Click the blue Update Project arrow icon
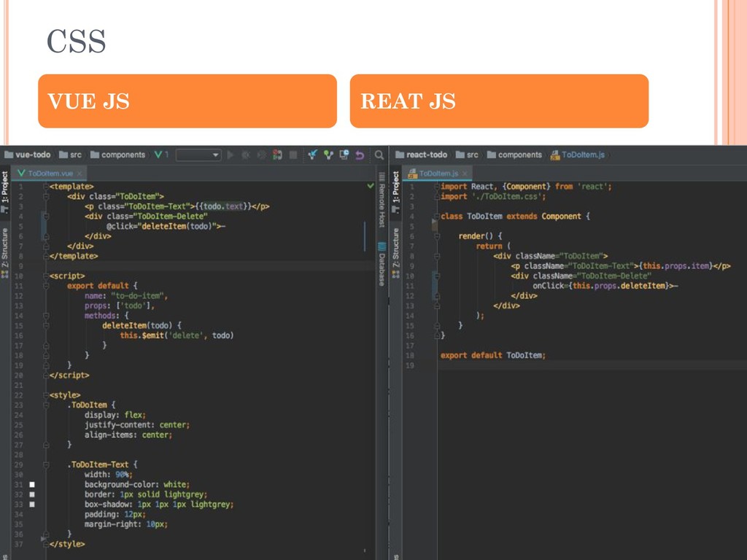This screenshot has height=560, width=747. tap(312, 155)
